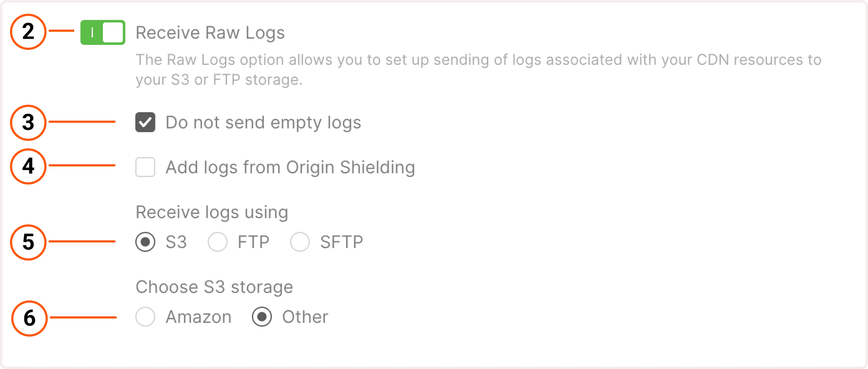This screenshot has height=369, width=868.
Task: Select Other under Choose S3 storage
Action: 262,316
